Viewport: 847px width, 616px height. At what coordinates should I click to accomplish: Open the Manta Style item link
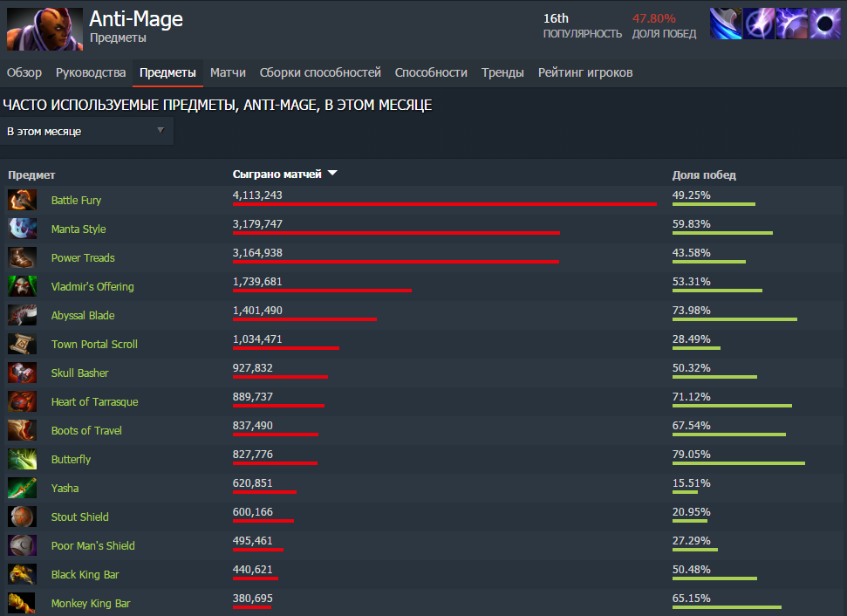[x=79, y=229]
